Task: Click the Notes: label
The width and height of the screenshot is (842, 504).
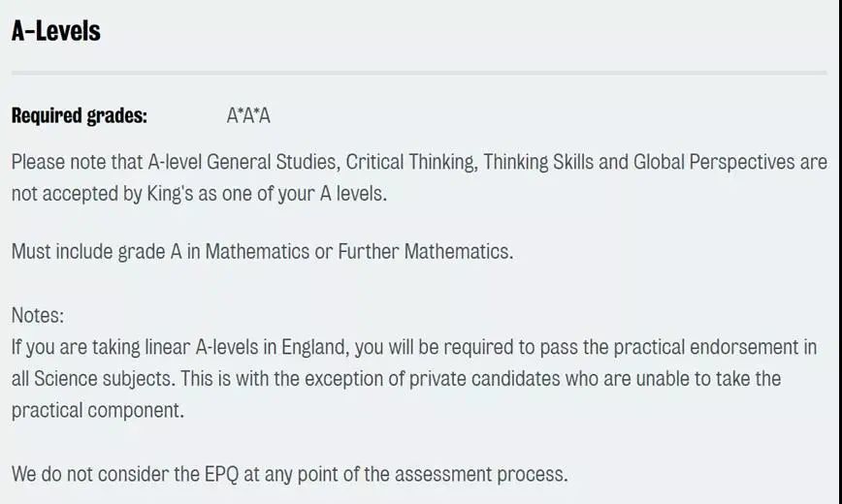Action: point(38,315)
